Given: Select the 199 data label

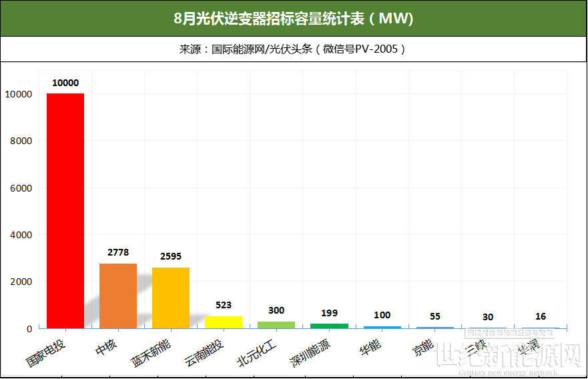Looking at the screenshot, I should point(329,313).
